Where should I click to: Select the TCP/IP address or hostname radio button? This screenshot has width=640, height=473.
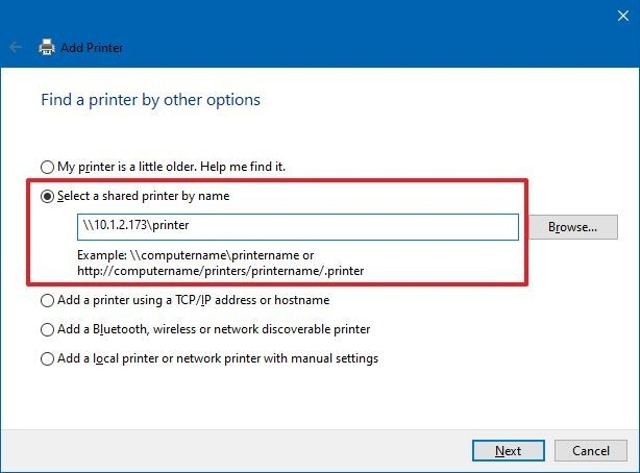point(47,300)
